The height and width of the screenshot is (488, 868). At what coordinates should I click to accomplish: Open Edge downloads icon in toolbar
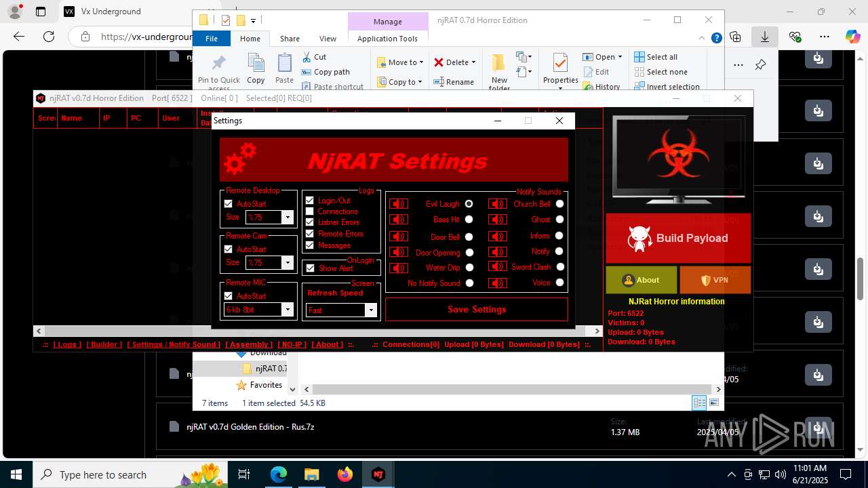[764, 37]
